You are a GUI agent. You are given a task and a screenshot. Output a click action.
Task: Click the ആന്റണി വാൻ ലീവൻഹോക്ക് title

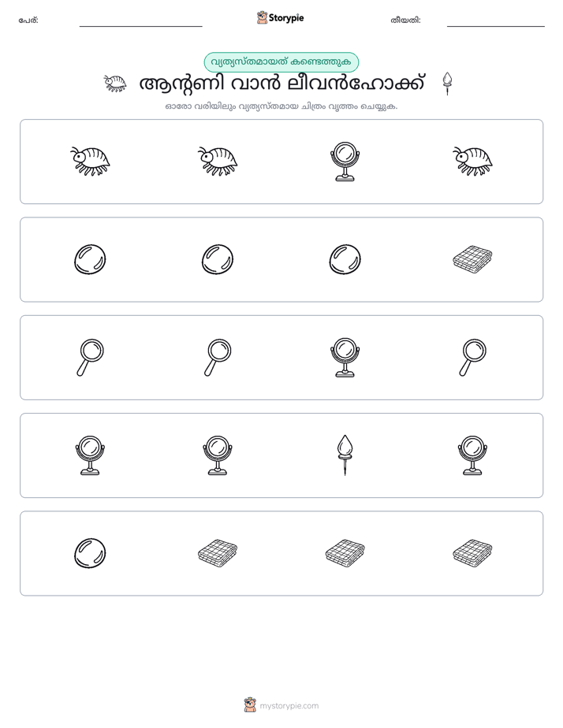click(x=281, y=84)
